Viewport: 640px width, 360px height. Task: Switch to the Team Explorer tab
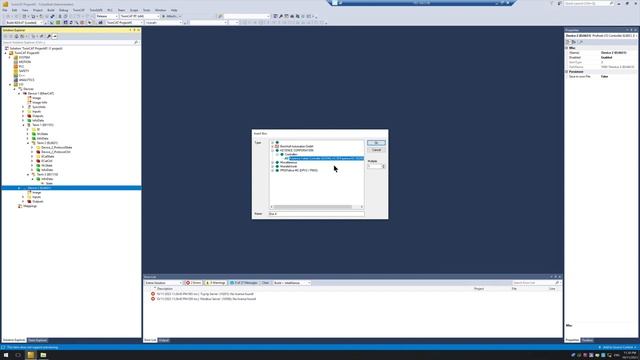click(x=38, y=340)
